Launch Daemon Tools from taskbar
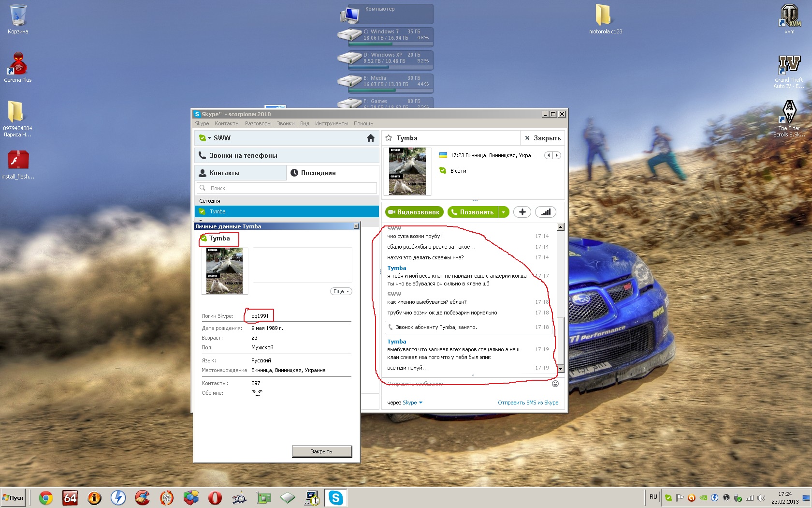Viewport: 812px width, 508px height. tap(118, 497)
